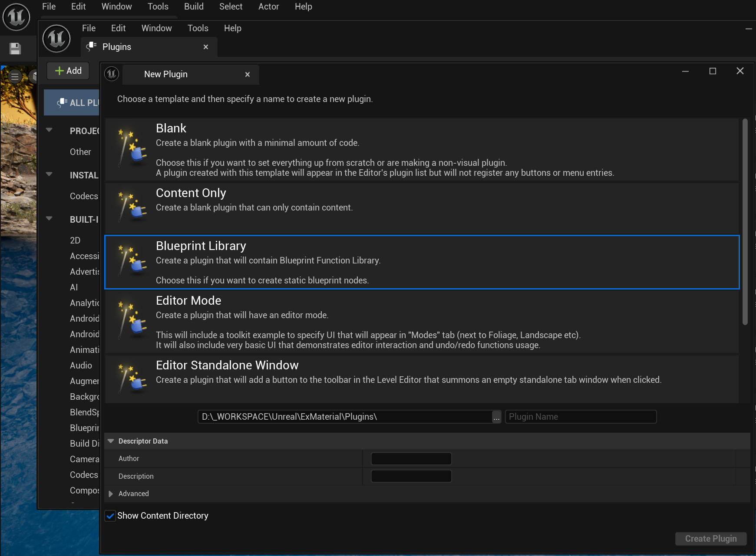Open the Tools menu in Plugins window
The image size is (756, 556).
(x=198, y=28)
